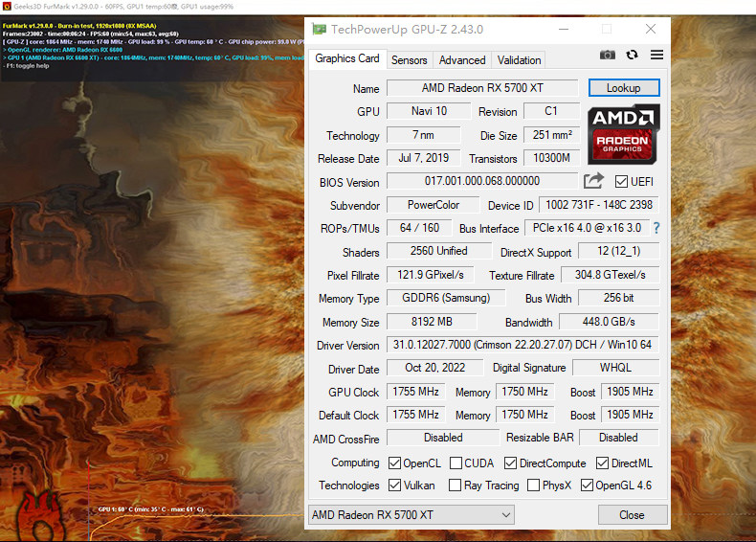Click the Device ID field 1002 731F - 148C 2398
The width and height of the screenshot is (756, 542).
(x=599, y=205)
